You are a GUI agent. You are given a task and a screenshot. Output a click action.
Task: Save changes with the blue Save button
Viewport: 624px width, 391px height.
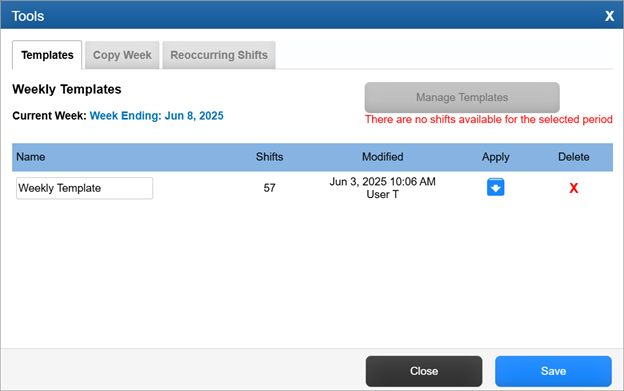pos(553,371)
